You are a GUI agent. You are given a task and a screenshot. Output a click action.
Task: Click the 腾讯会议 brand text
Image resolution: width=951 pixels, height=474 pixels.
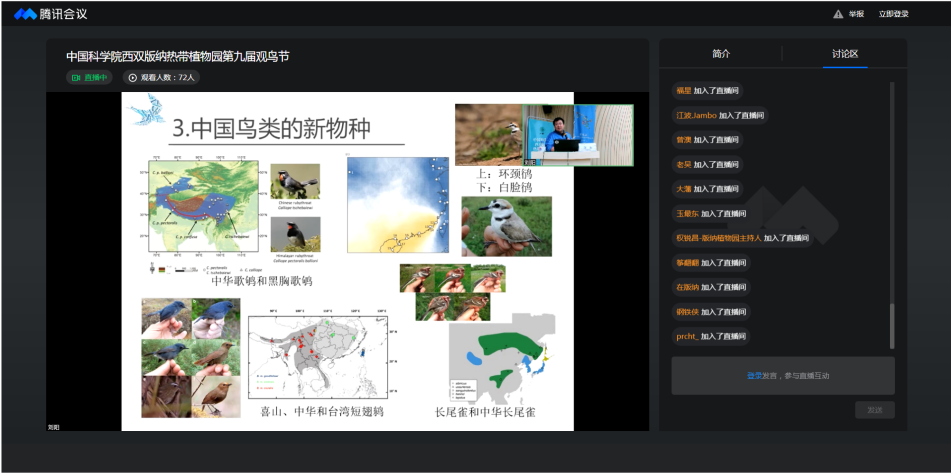pyautogui.click(x=65, y=14)
